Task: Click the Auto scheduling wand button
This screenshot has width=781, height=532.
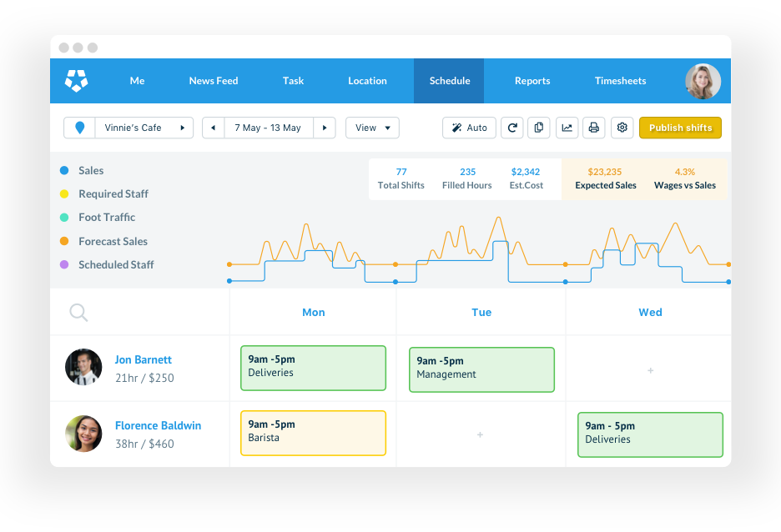Action: [x=469, y=128]
